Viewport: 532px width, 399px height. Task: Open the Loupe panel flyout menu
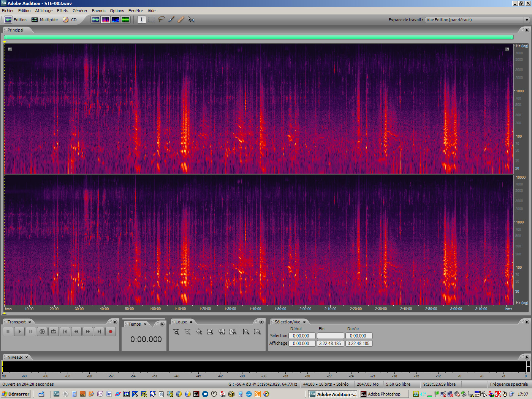(x=261, y=321)
